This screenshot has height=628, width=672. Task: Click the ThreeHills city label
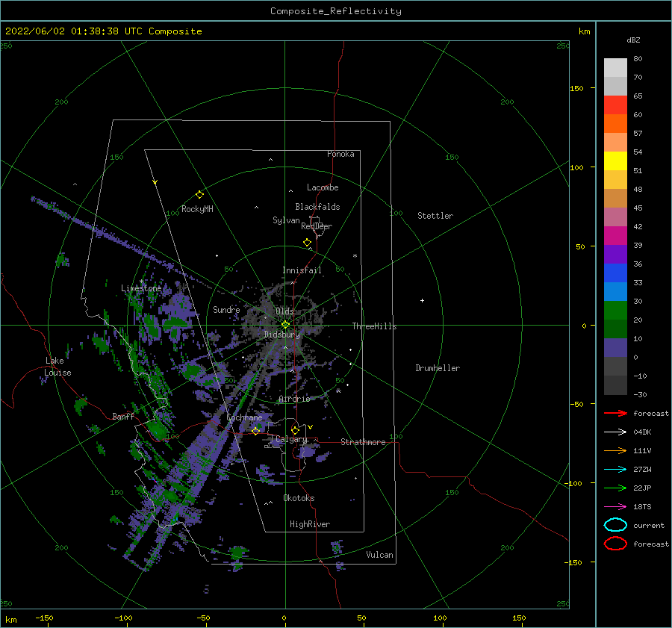pos(375,326)
